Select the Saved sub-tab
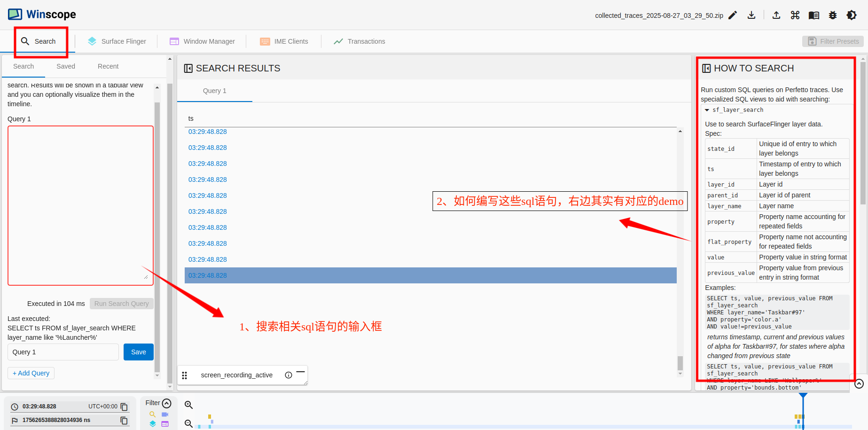This screenshot has width=868, height=430. coord(66,66)
